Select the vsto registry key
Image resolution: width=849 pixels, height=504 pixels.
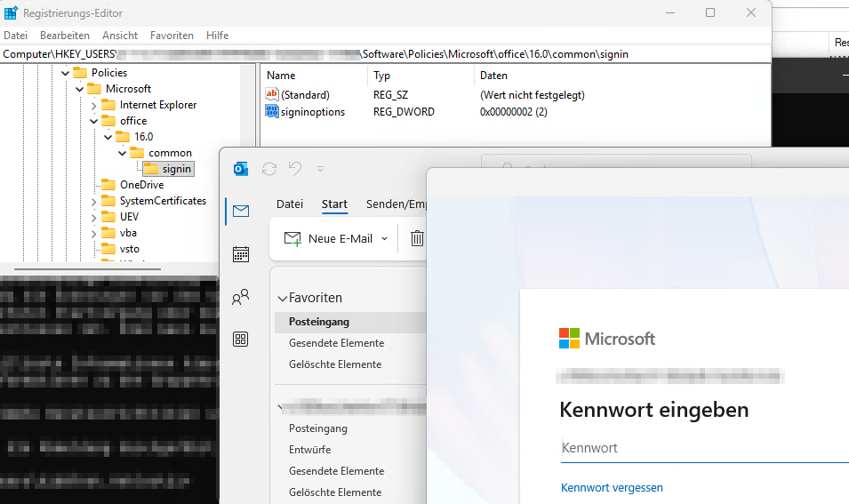[130, 249]
